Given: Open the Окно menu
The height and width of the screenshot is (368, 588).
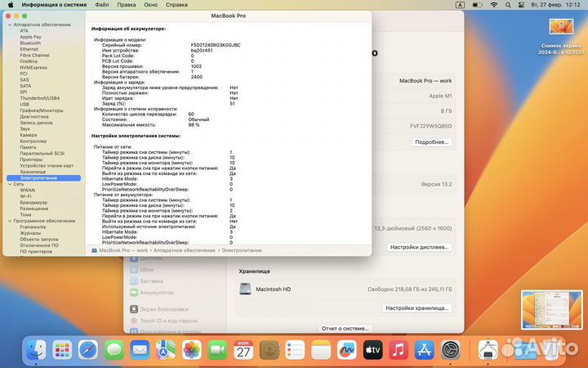Looking at the screenshot, I should (151, 5).
